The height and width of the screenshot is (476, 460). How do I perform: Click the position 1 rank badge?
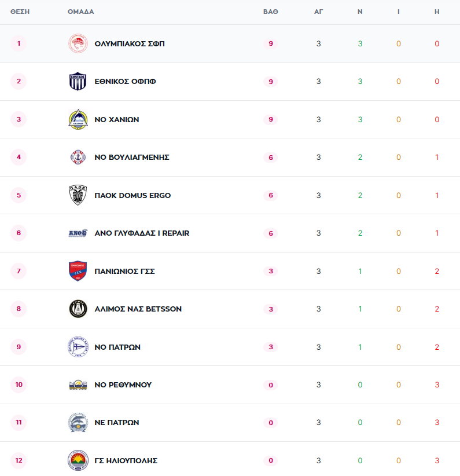[19, 43]
